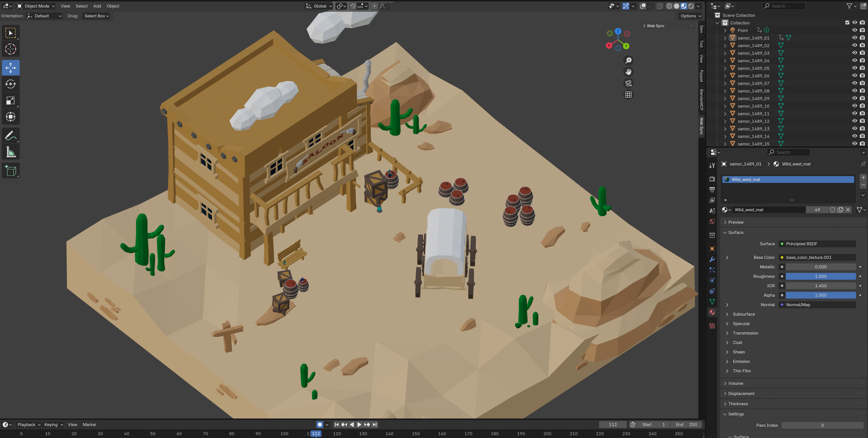
Task: Open Render Properties in the properties sidebar
Action: (x=712, y=178)
